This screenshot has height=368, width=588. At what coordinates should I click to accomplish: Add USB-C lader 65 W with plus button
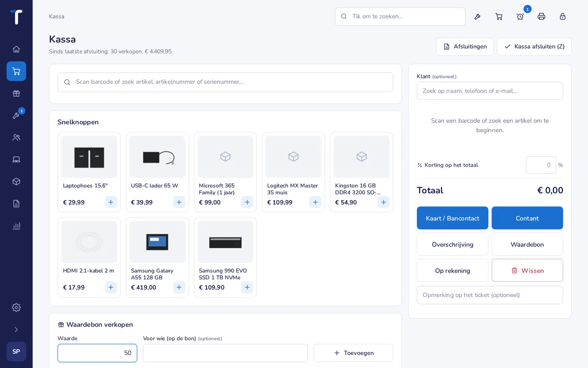pyautogui.click(x=179, y=202)
